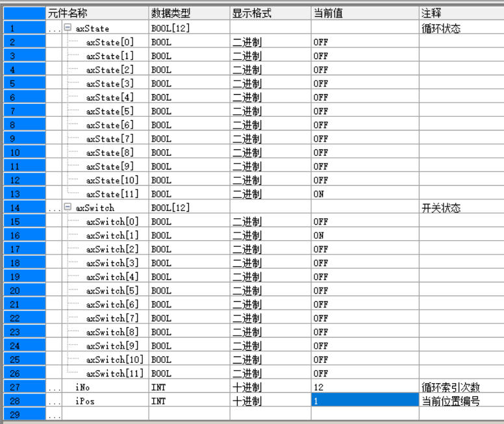Viewport: 504px width, 424px height.
Task: Click the 循环状态 comment cell
Action: click(460, 29)
